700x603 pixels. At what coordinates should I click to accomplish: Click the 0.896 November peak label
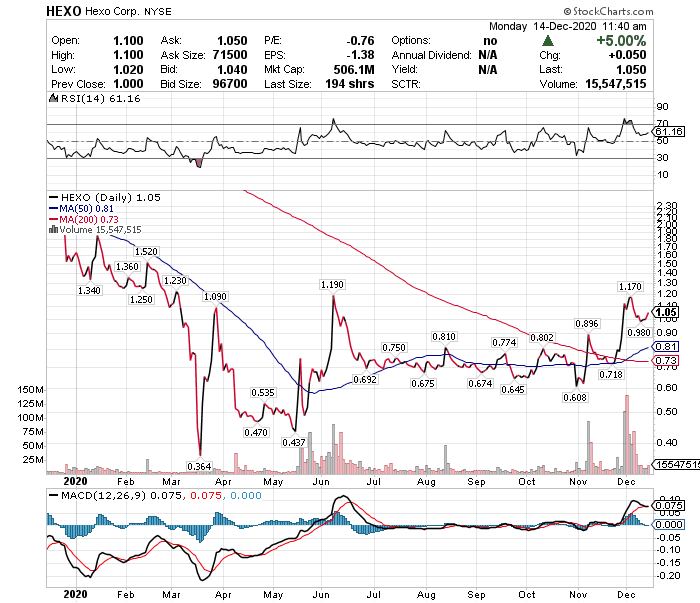pos(587,324)
